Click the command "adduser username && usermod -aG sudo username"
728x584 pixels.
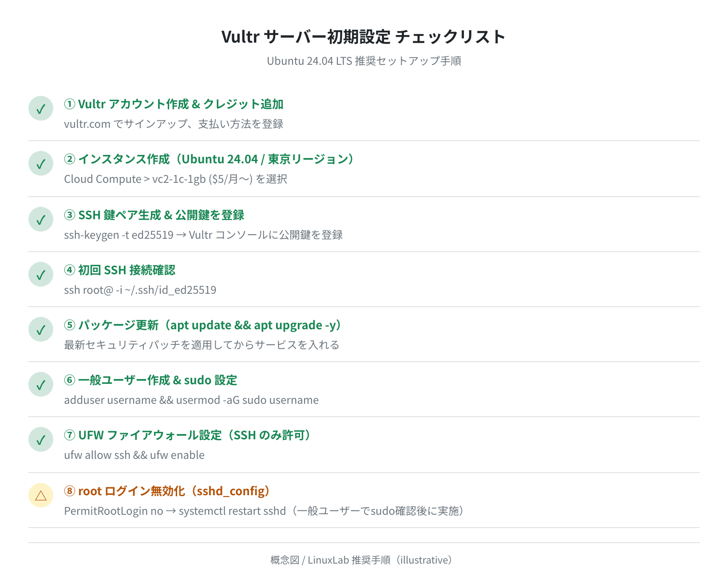[x=191, y=400]
